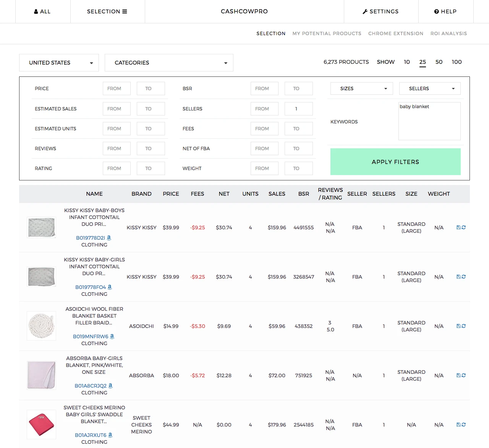The height and width of the screenshot is (448, 489).
Task: Click the Rating From input field
Action: (x=117, y=169)
